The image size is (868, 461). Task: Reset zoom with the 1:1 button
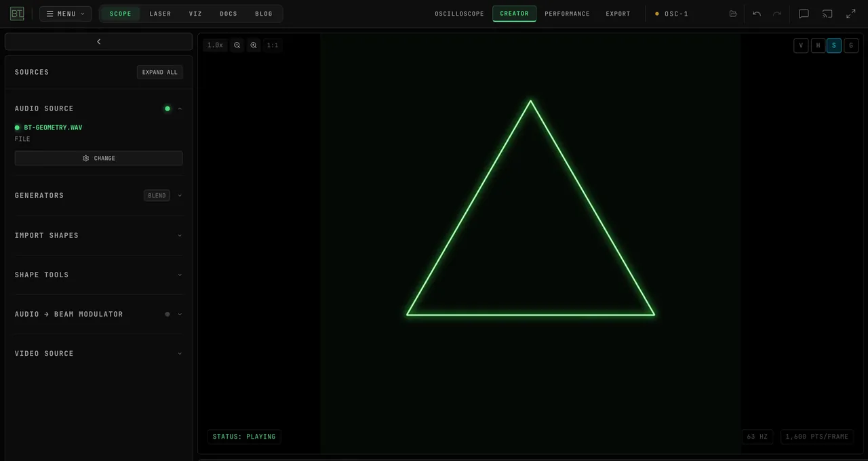click(273, 45)
